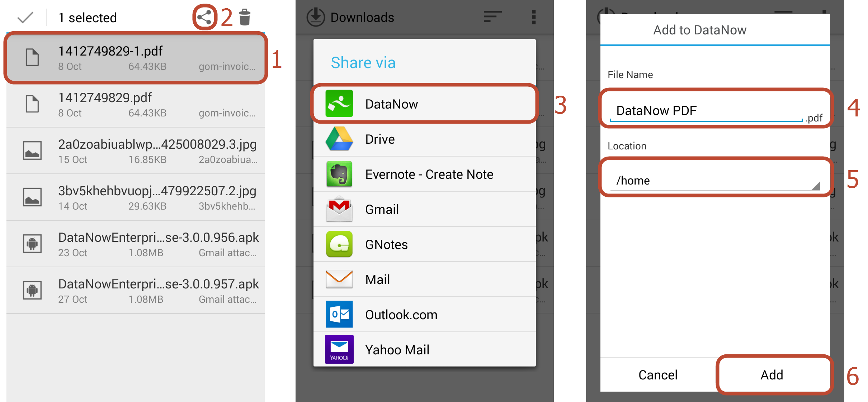Image resolution: width=868 pixels, height=402 pixels.
Task: Select DataNowEnterpri...se-3.0.0.956.apk
Action: point(136,244)
